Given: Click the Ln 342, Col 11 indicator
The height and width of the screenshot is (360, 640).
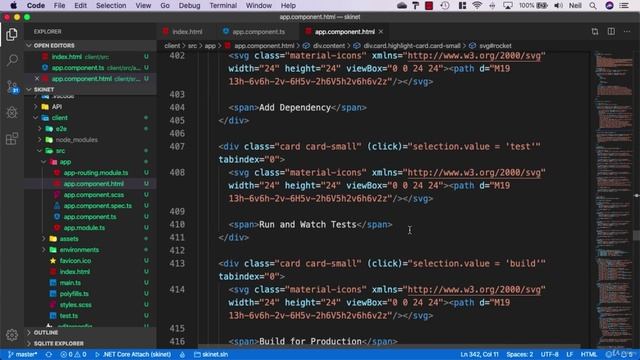Looking at the screenshot, I should [479, 354].
